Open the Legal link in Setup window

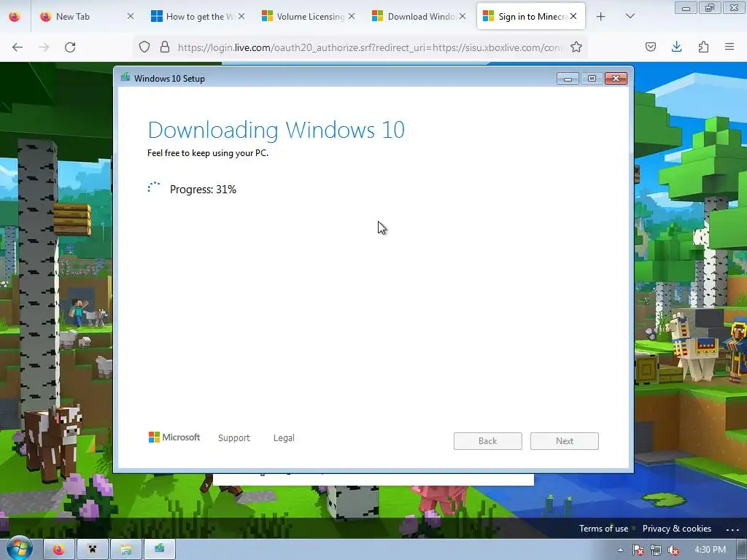pos(284,437)
